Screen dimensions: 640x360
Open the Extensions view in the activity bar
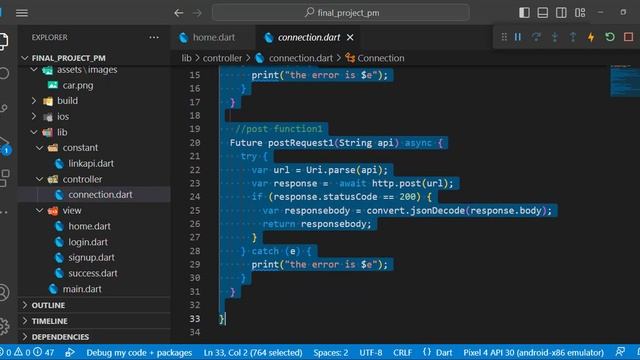tap(4, 178)
